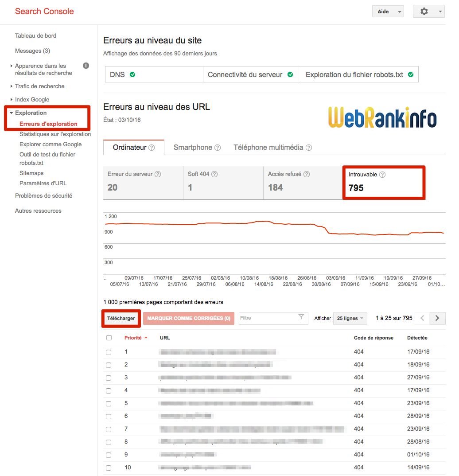This screenshot has width=459, height=476.
Task: Open Outil de test du fichier robots.txt
Action: 47,159
